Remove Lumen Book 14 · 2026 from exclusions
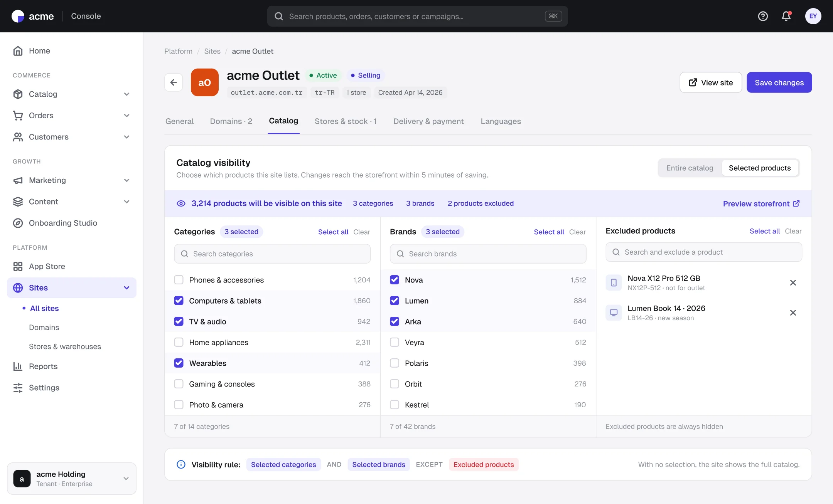This screenshot has height=504, width=833. click(x=793, y=313)
